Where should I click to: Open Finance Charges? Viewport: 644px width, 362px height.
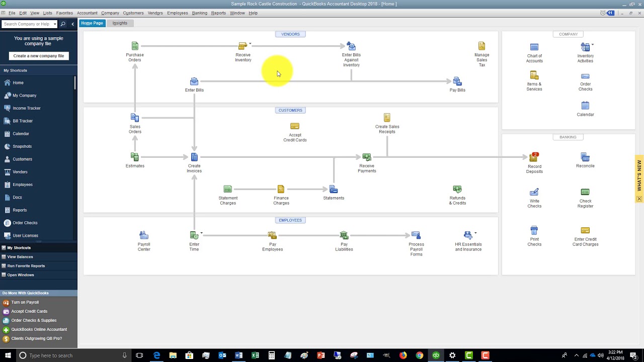pyautogui.click(x=281, y=189)
